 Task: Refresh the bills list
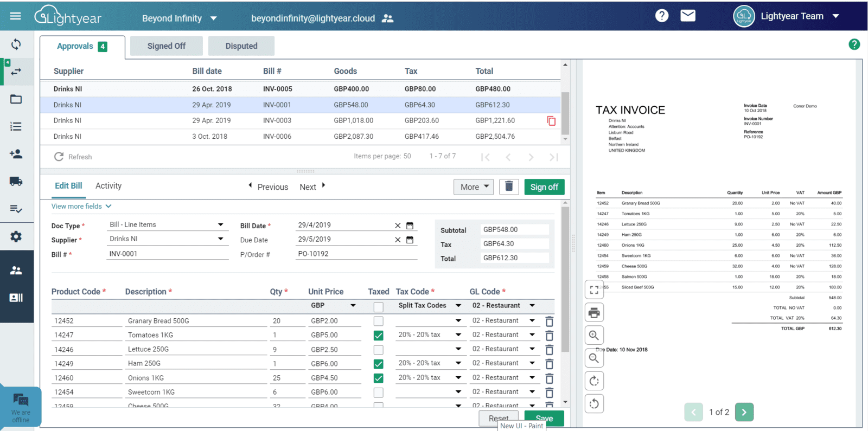tap(73, 157)
